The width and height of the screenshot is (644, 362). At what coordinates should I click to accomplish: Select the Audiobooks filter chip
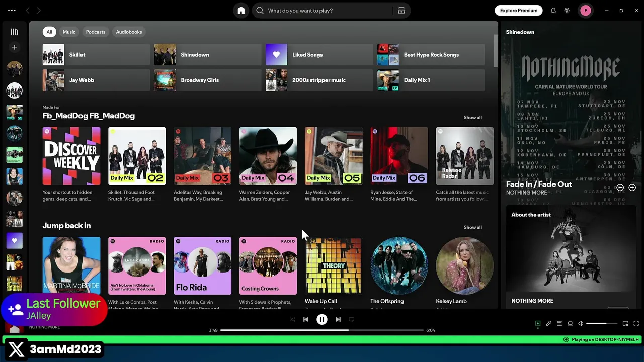[x=129, y=32]
